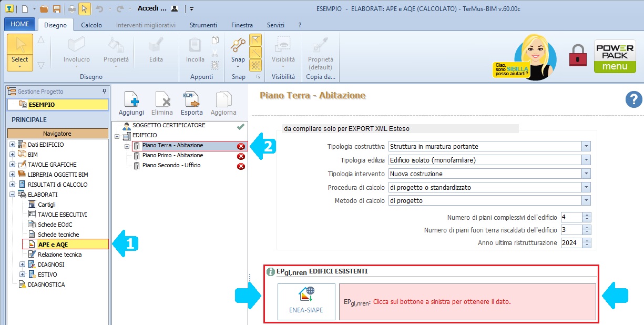Activate the Select tool in the ribbon
The height and width of the screenshot is (325, 644).
pos(20,53)
